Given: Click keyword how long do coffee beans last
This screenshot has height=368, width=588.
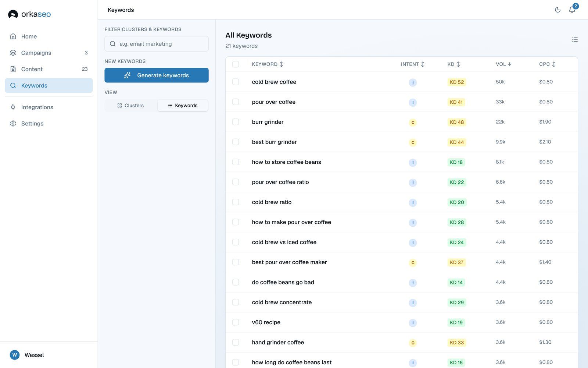Looking at the screenshot, I should point(291,362).
